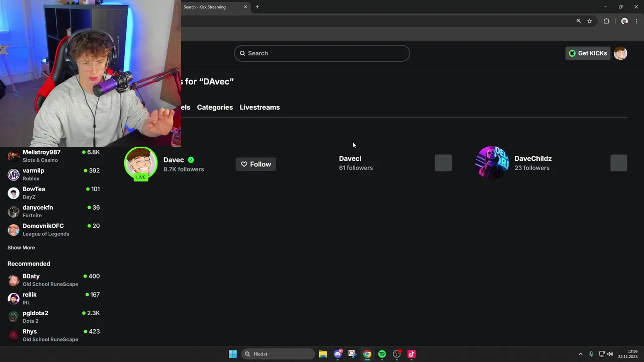Bookmark this page with the star icon

(x=590, y=21)
